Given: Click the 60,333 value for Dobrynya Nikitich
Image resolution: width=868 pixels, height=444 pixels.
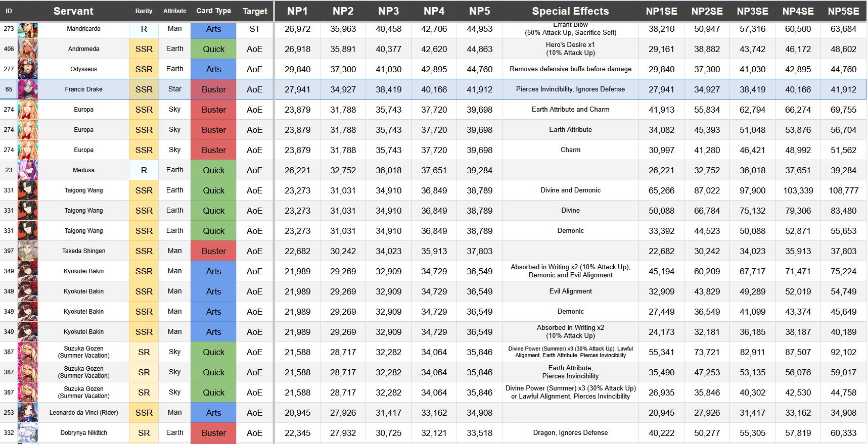Looking at the screenshot, I should point(843,433).
